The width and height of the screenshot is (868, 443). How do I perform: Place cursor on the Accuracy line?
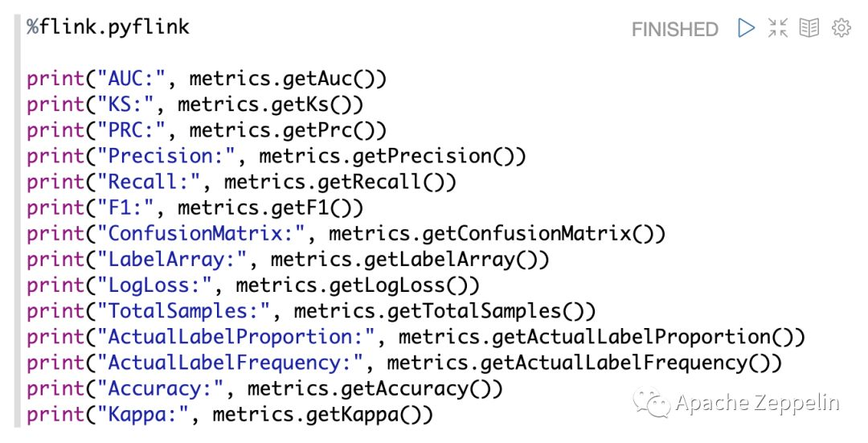pos(264,389)
